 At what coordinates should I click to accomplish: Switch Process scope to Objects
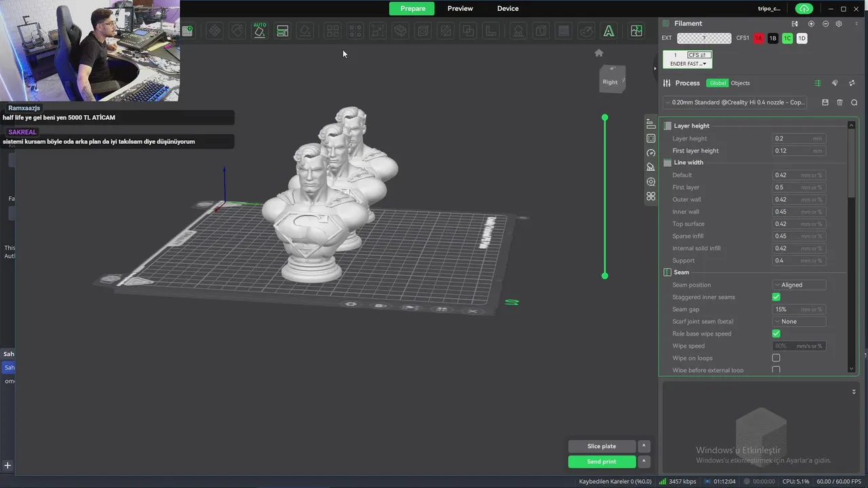click(740, 83)
